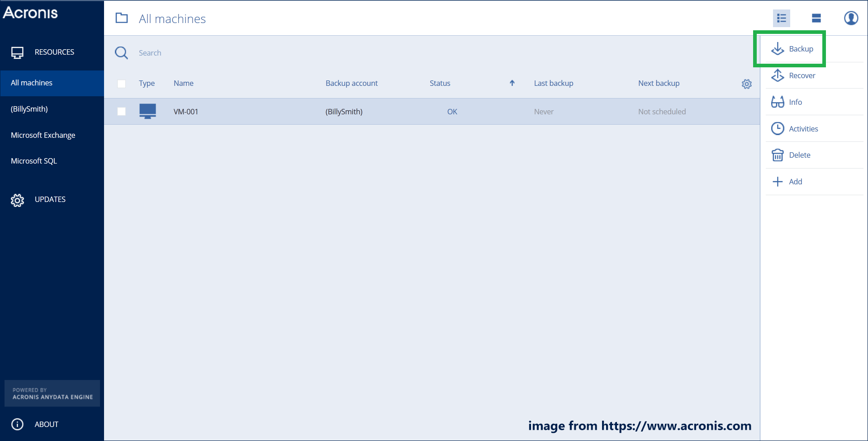Open the RESOURCES section
868x441 pixels.
(x=54, y=52)
